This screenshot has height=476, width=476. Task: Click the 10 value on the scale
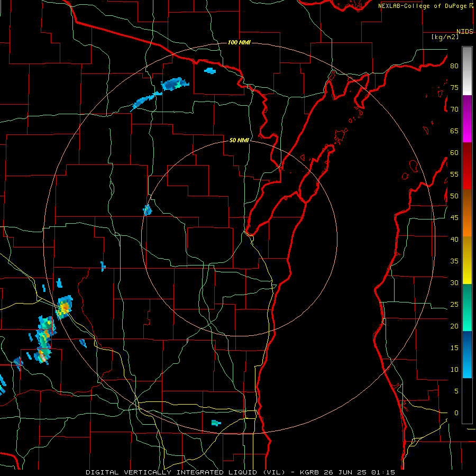coord(454,370)
